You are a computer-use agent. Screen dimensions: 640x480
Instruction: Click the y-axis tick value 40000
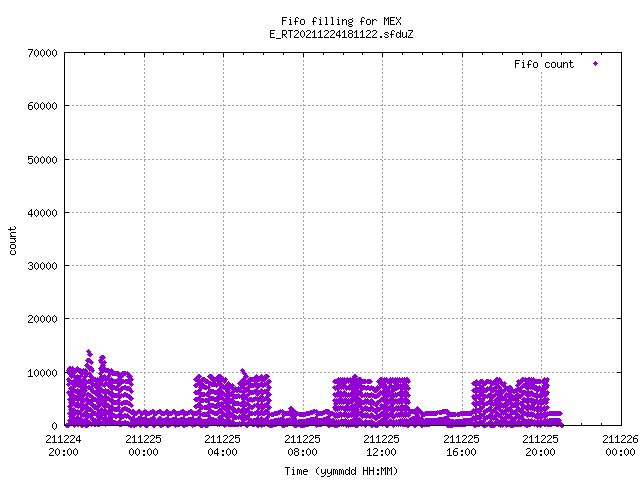42,213
